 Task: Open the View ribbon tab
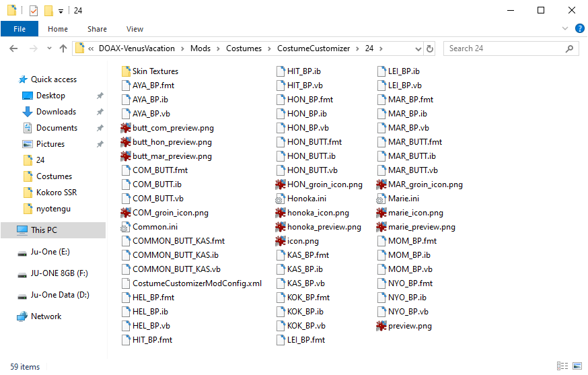135,29
